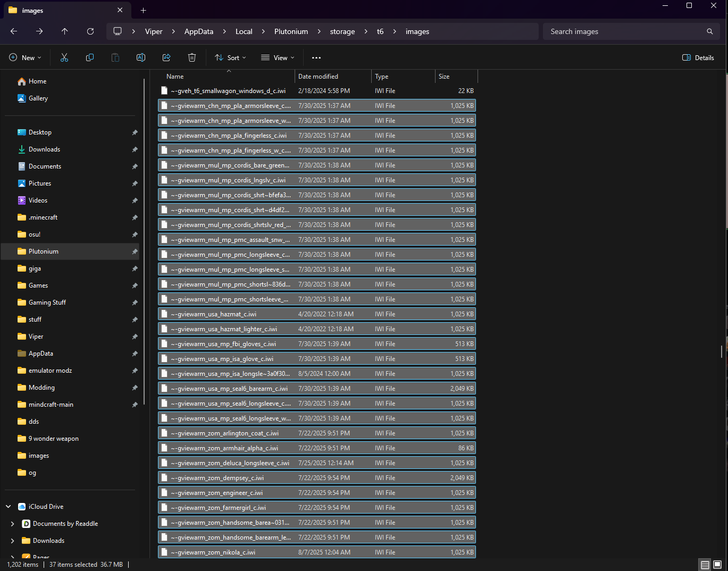
Task: Select file ~-gviewarm_usa_mp_fbi_gloves_c.iwi
Action: [x=317, y=344]
